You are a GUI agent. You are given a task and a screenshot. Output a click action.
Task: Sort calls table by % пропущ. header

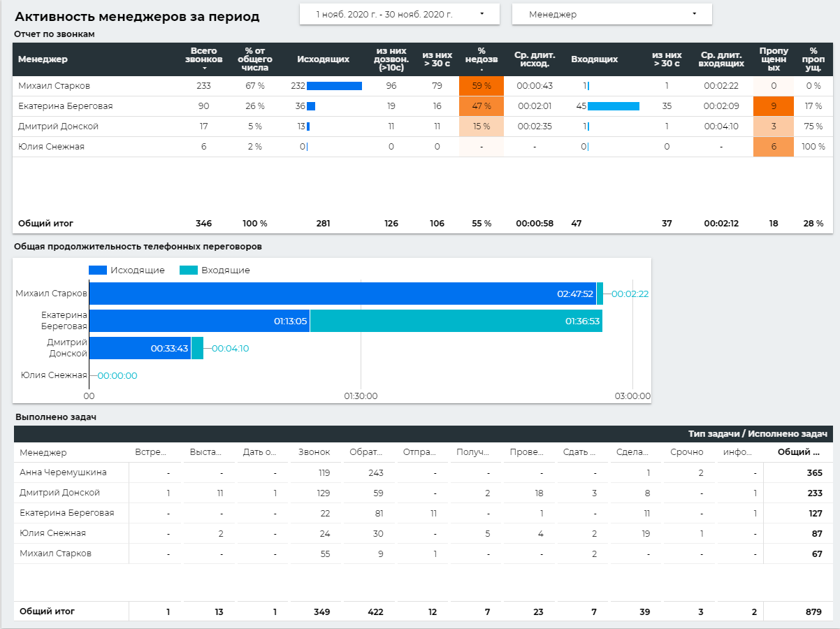(x=813, y=59)
